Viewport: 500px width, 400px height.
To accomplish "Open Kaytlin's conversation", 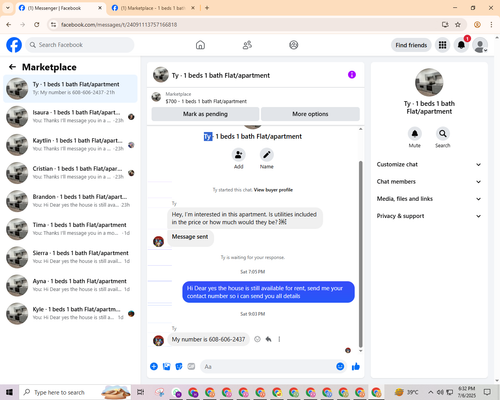I will point(70,145).
